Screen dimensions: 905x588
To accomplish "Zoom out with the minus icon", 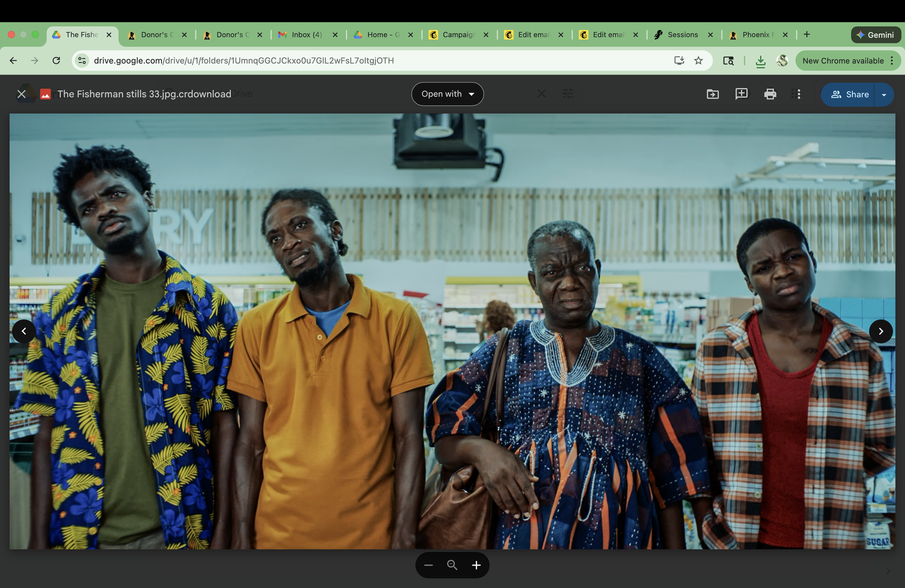I will (x=428, y=565).
